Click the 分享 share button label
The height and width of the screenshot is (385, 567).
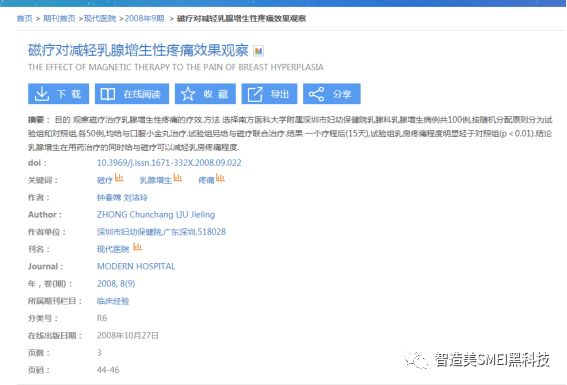[342, 94]
